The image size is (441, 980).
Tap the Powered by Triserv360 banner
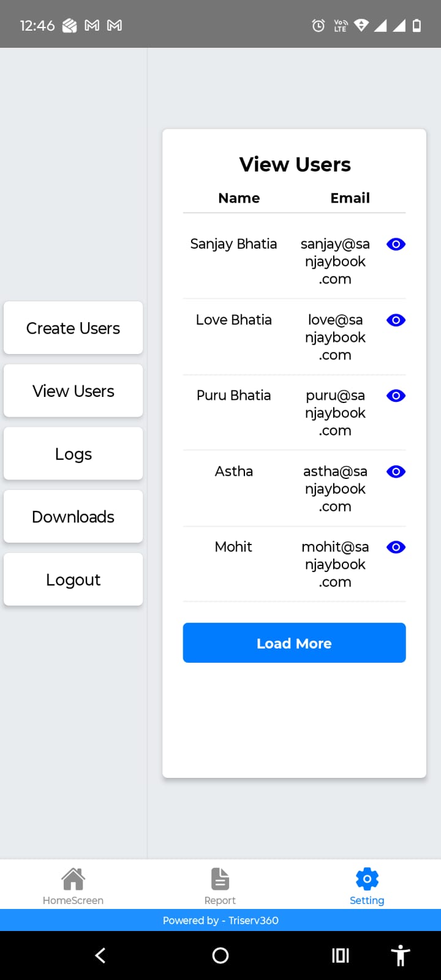tap(221, 920)
